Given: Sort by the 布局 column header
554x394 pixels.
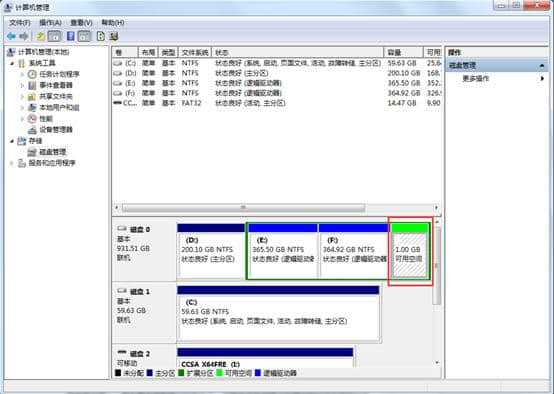Looking at the screenshot, I should coord(148,53).
